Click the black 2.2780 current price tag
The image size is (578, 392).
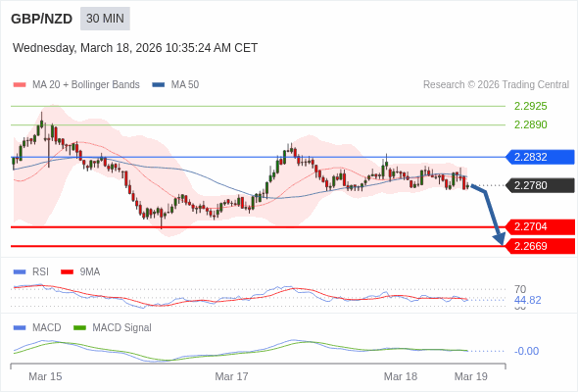[x=540, y=185]
